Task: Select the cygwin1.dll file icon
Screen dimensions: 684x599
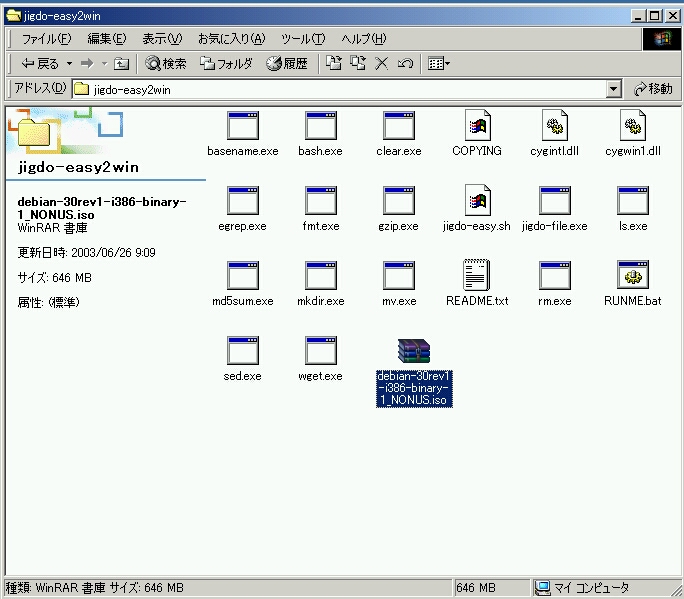Action: (x=633, y=125)
